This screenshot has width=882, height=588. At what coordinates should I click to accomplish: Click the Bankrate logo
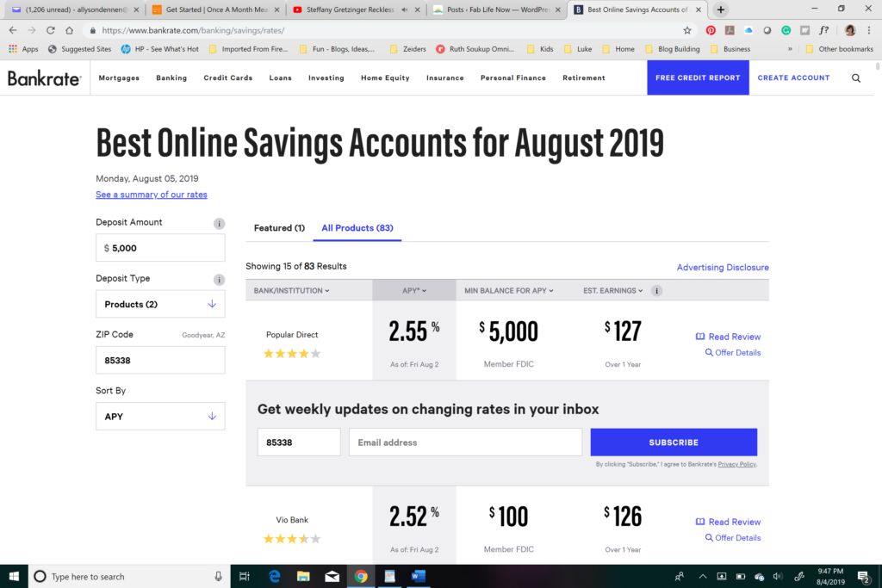(x=45, y=78)
